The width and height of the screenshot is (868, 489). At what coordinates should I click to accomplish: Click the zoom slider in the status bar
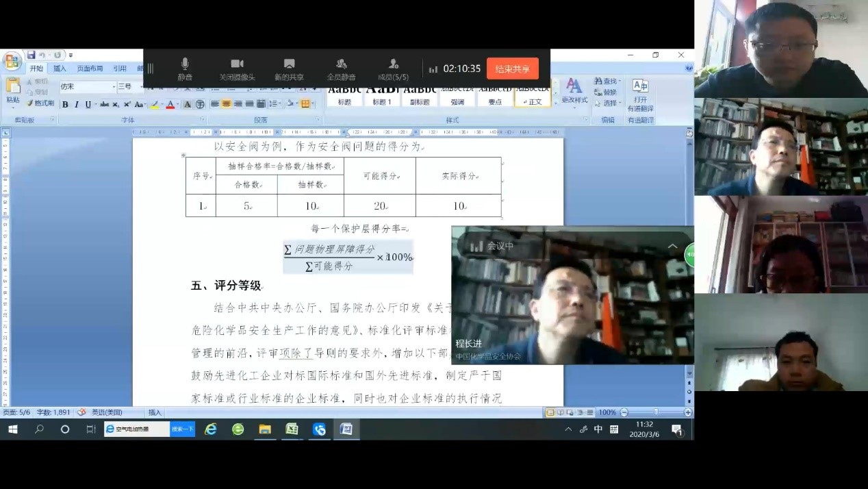[x=655, y=412]
